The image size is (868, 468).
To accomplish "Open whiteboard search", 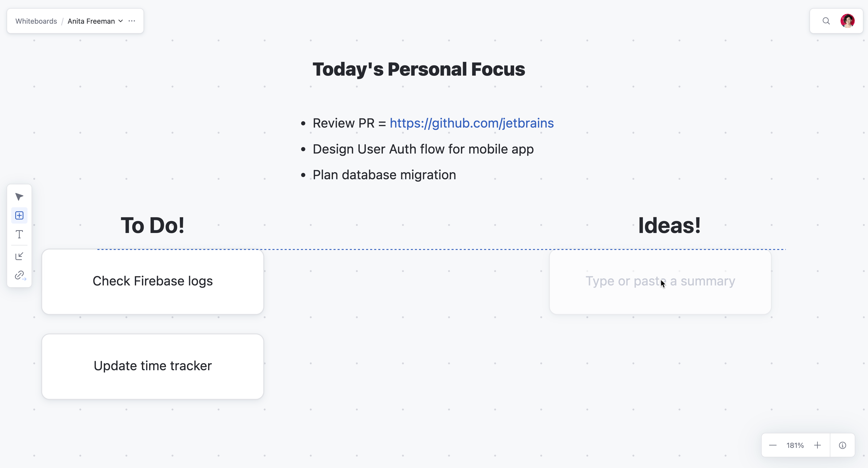I will point(826,21).
